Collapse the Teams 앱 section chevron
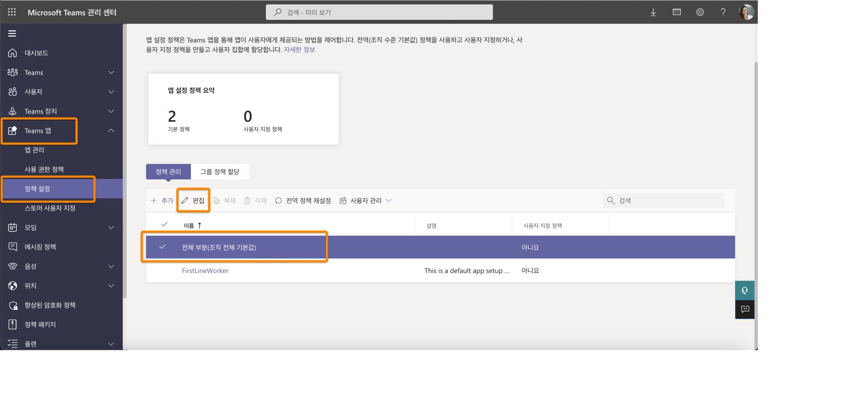Screen dimensions: 868x413 click(x=111, y=131)
